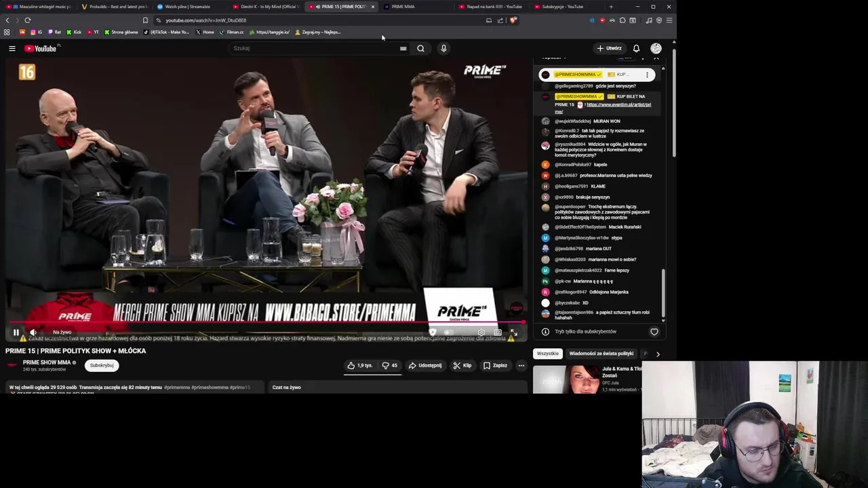This screenshot has width=868, height=488.
Task: Enter fullscreen video mode
Action: point(513,332)
